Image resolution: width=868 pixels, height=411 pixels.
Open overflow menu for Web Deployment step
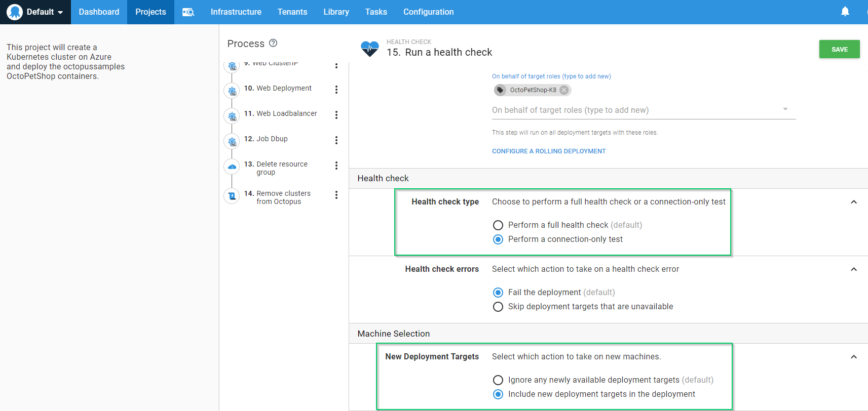coord(336,90)
